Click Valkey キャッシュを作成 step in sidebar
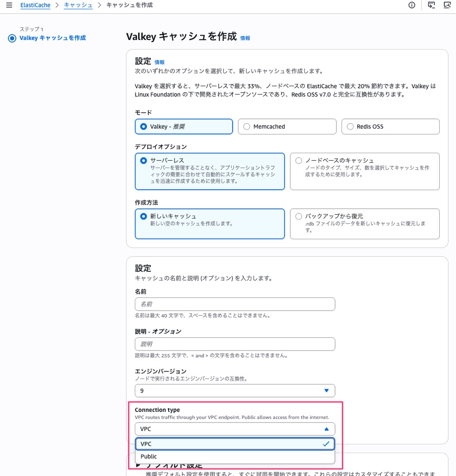The width and height of the screenshot is (456, 476). click(x=53, y=38)
